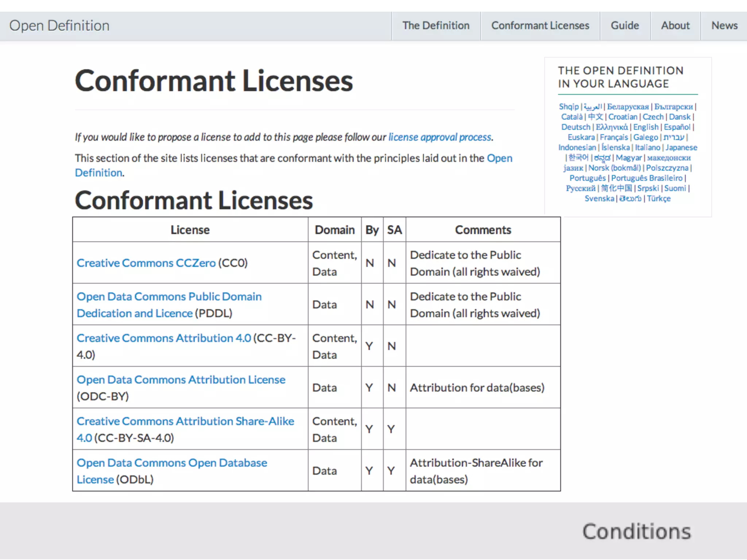Open Creative Commons CCZero license link
747x560 pixels.
(146, 263)
